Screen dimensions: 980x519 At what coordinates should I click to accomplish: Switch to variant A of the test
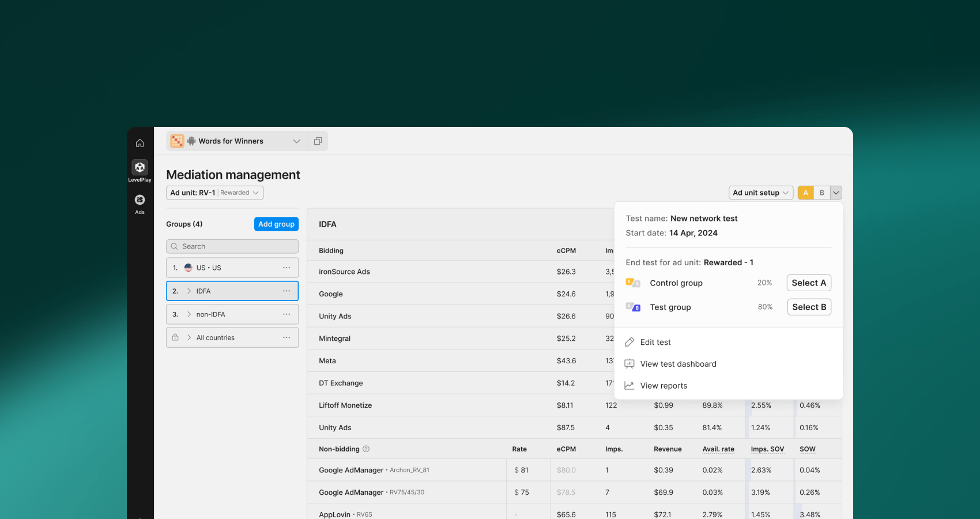(x=805, y=192)
